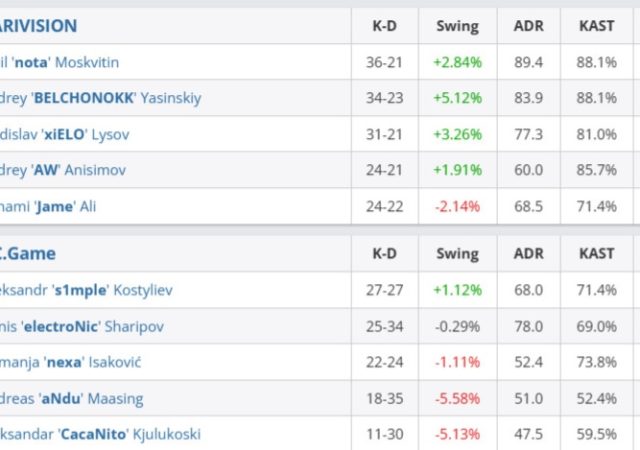640x450 pixels.
Task: Sort PARIVISION table by ADR column
Action: click(x=527, y=27)
